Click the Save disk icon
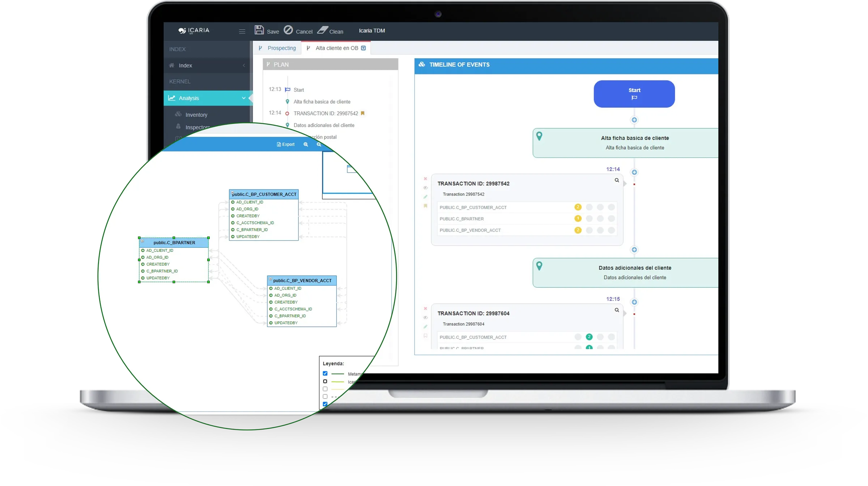Image resolution: width=868 pixels, height=486 pixels. [259, 30]
